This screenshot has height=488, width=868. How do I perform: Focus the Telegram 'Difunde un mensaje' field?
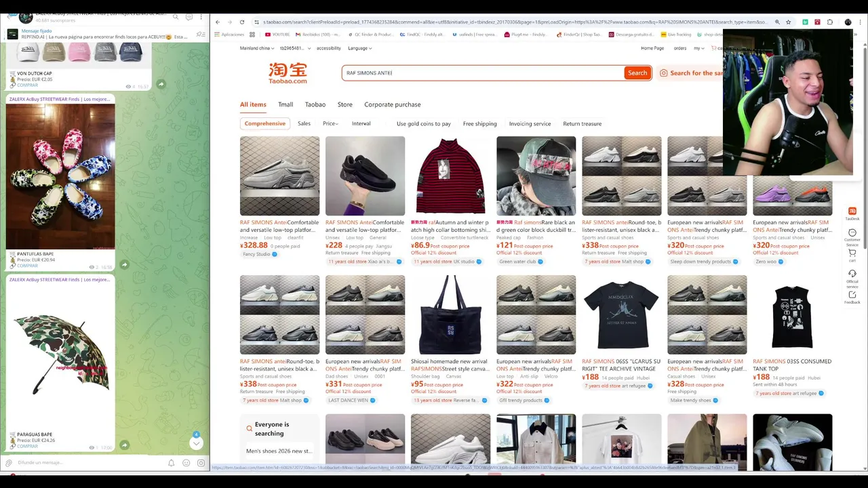tap(88, 463)
